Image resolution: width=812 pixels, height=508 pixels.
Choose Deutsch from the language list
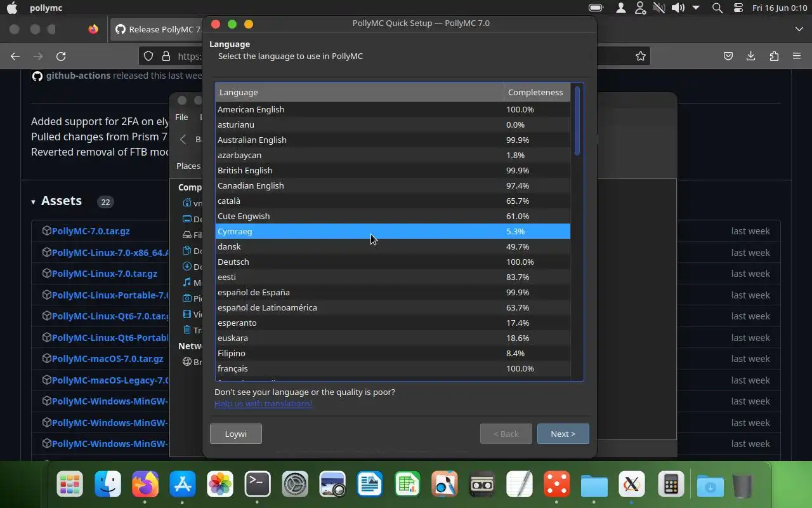coord(393,262)
